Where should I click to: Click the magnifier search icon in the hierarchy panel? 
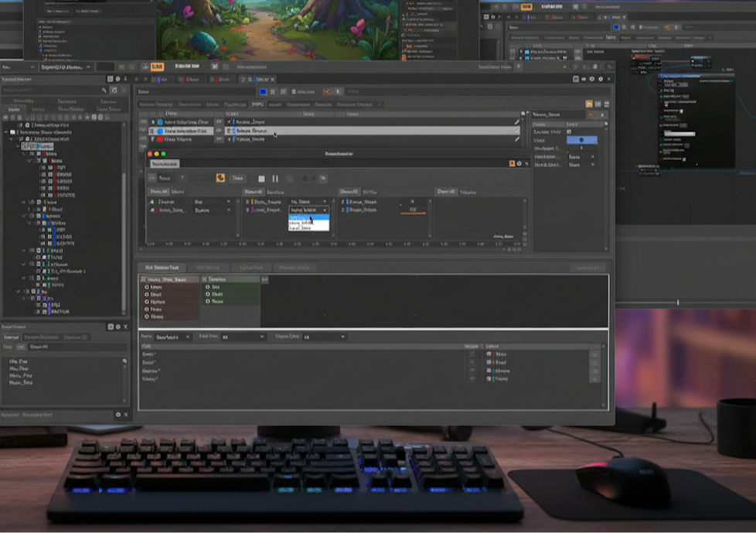(x=105, y=90)
